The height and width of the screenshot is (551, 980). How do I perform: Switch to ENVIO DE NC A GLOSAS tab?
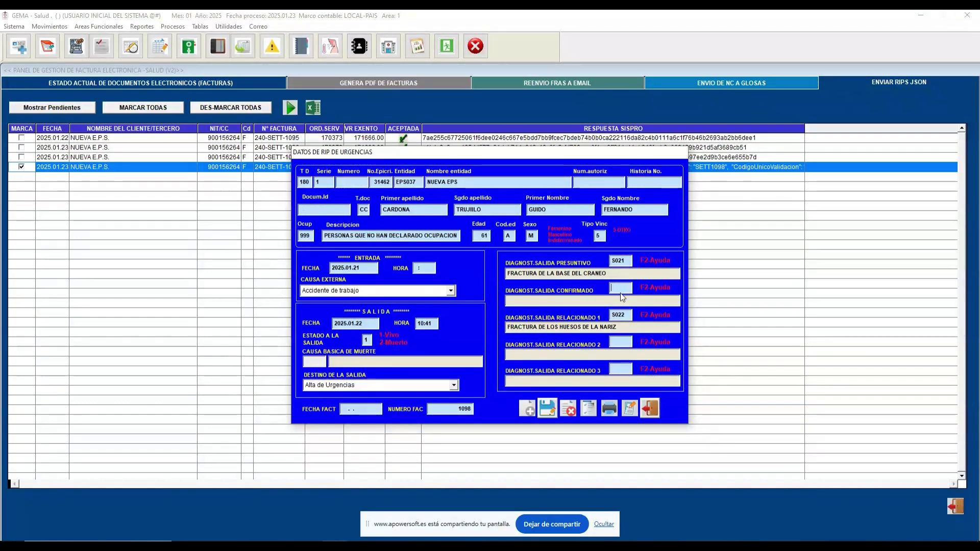click(x=731, y=83)
